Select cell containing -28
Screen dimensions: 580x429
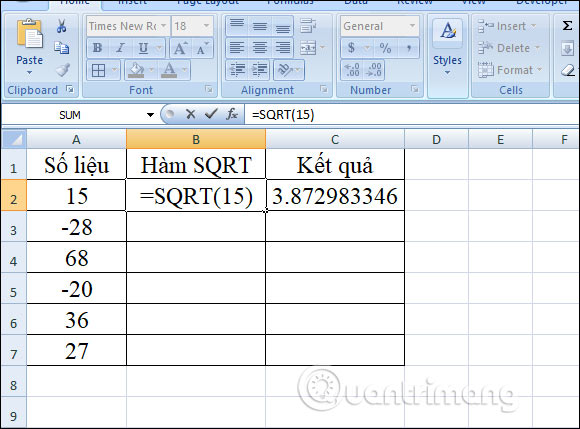[x=77, y=227]
